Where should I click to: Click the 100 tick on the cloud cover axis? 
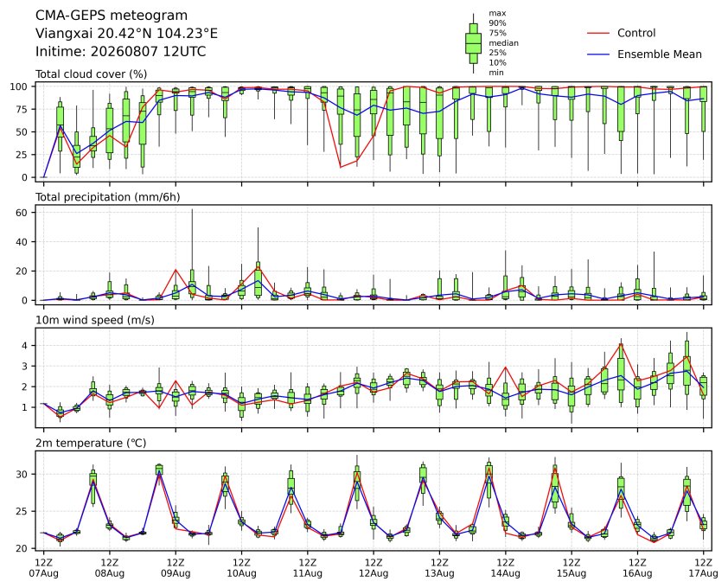[19, 86]
